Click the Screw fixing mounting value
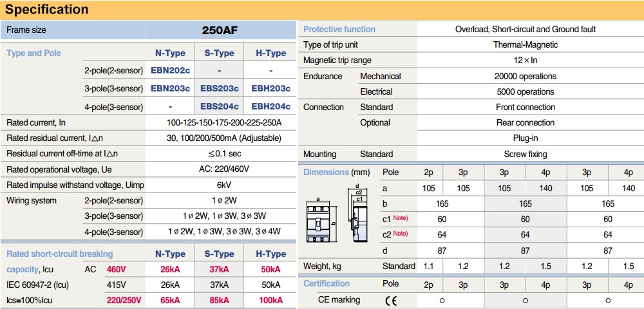The width and height of the screenshot is (644, 309). tap(526, 154)
